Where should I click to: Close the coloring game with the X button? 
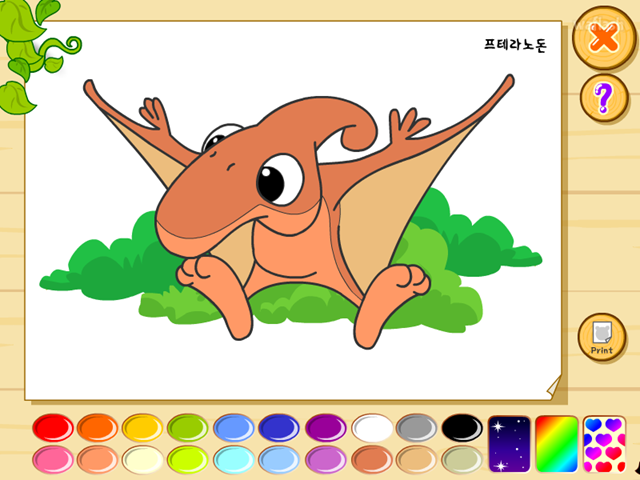(x=604, y=38)
